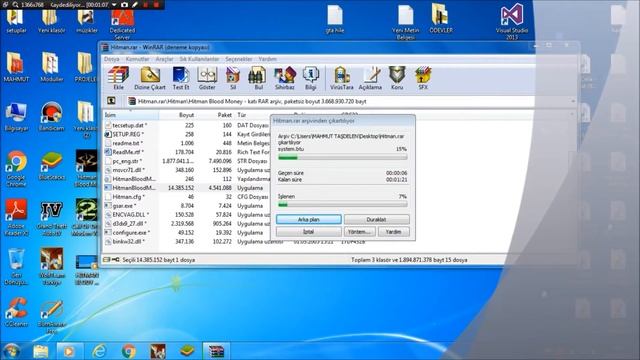Open the Bilgisayar (Computer) desktop icon
The width and height of the screenshot is (640, 360).
pos(16,117)
